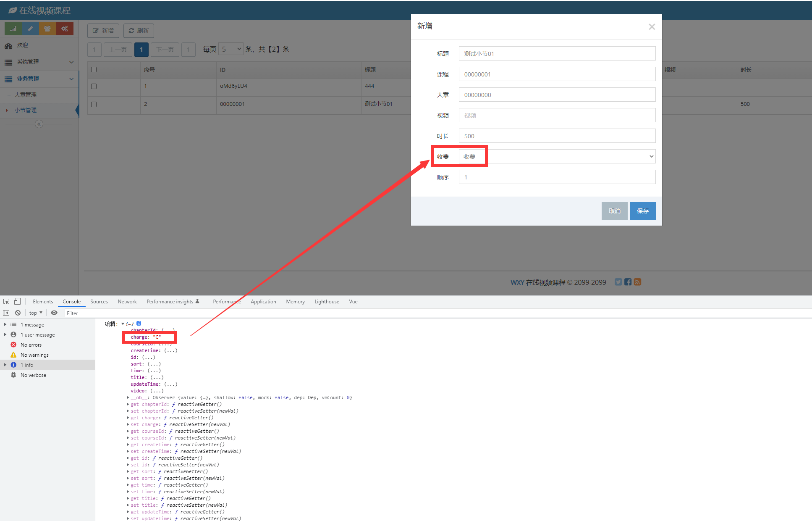Expand the 1 user message group
Screen dimensions: 812x521
(x=5, y=334)
